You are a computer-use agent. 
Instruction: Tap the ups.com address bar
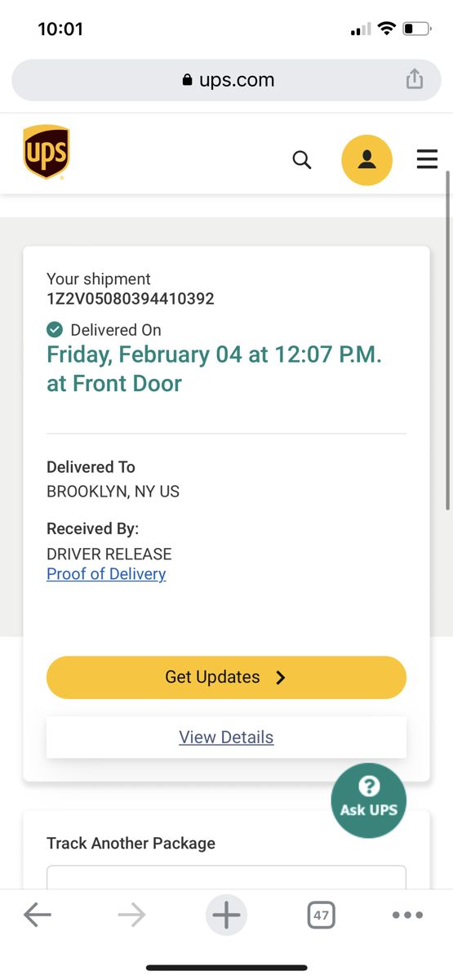point(226,80)
